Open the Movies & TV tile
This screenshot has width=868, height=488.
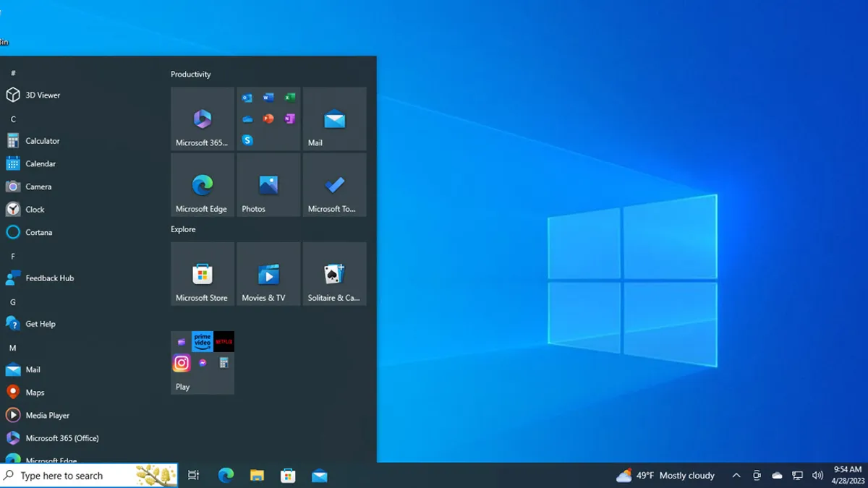[x=268, y=274]
